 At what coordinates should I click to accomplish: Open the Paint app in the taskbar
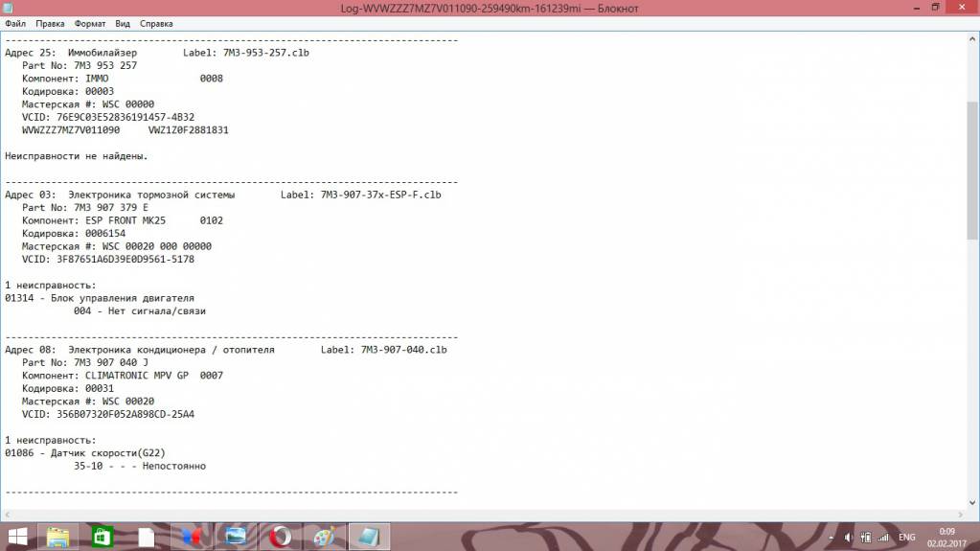[323, 537]
